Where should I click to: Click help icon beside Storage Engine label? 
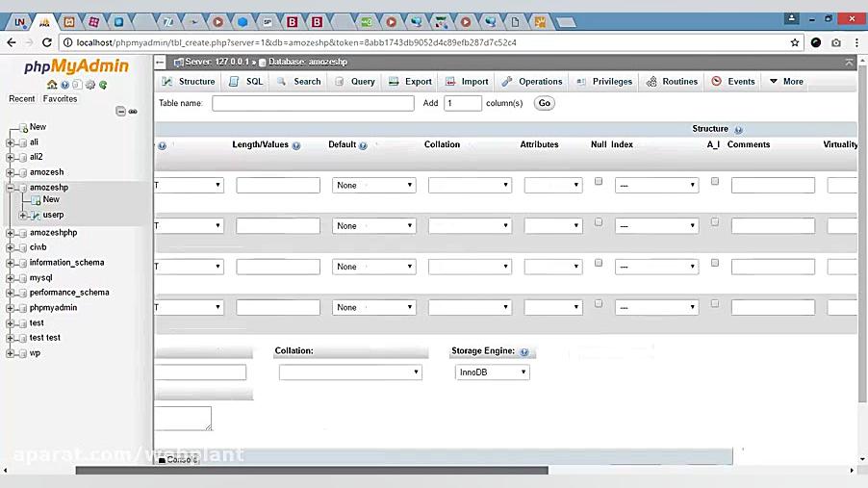tap(524, 351)
